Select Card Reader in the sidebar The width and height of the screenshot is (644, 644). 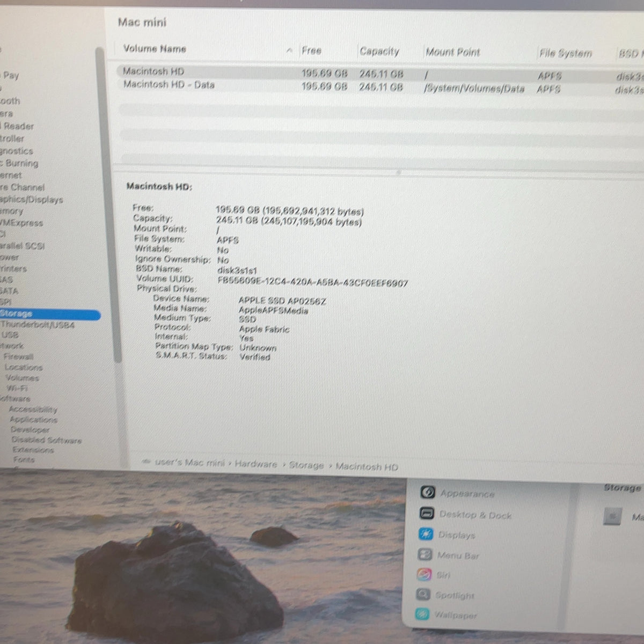(17, 127)
